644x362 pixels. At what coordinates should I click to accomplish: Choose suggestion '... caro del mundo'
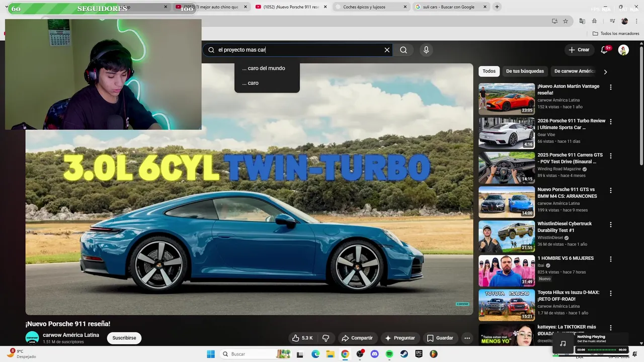[x=264, y=68]
